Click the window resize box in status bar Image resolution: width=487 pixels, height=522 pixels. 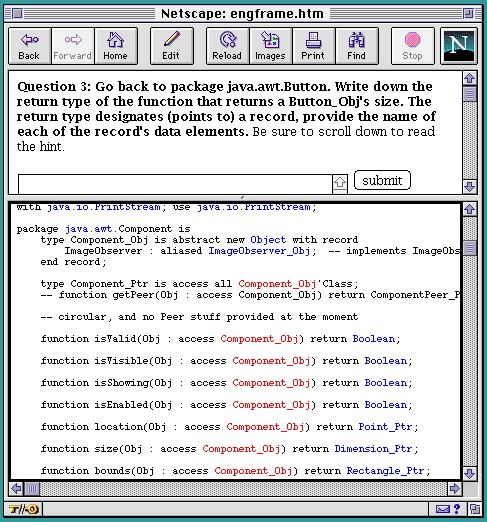pos(475,509)
